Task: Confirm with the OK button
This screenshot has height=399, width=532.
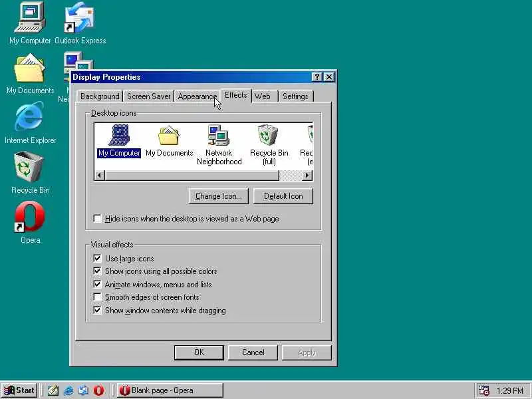Action: click(x=199, y=352)
